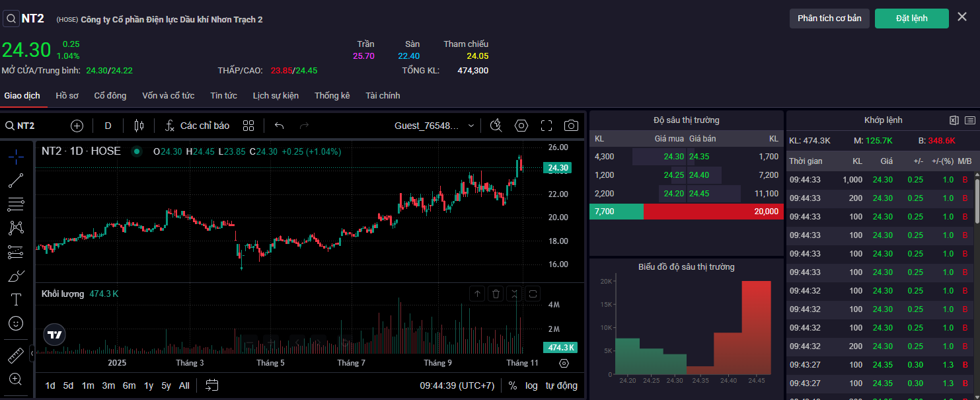Expand the Guest_76548 layout dropdown
The width and height of the screenshot is (980, 400).
(471, 126)
